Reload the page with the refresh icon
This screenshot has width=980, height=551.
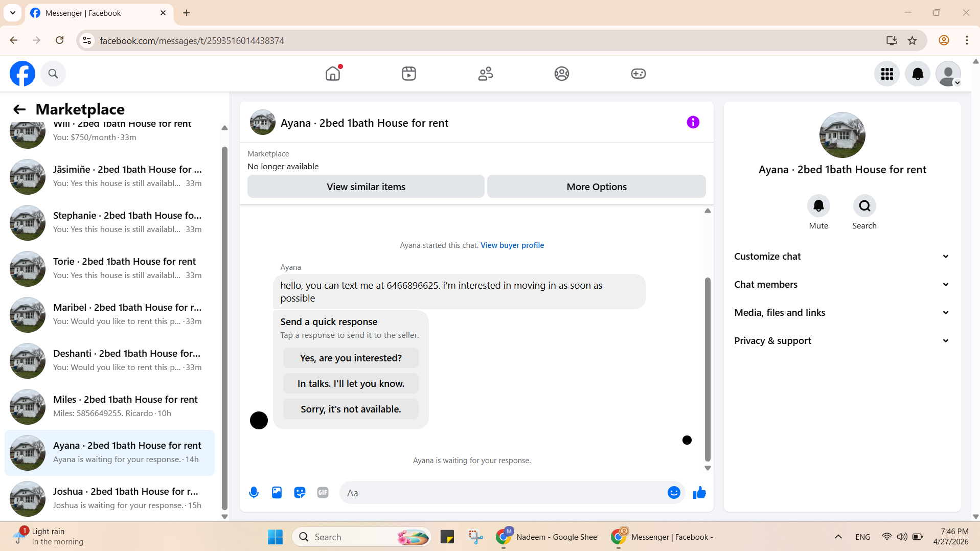point(60,40)
